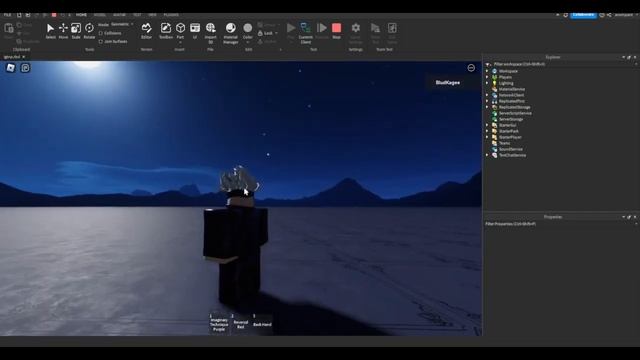This screenshot has height=360, width=640.
Task: Expand the StarterPlayer node
Action: pos(487,137)
